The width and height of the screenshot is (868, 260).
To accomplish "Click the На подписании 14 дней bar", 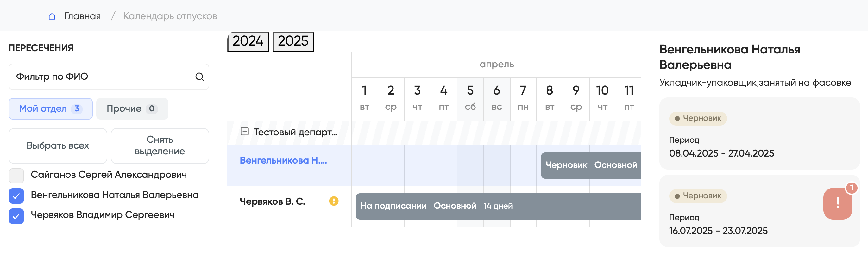I will pyautogui.click(x=498, y=206).
